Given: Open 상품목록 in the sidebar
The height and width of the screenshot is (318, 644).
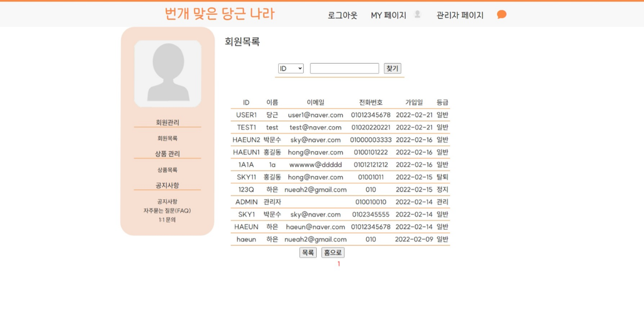Looking at the screenshot, I should [168, 170].
